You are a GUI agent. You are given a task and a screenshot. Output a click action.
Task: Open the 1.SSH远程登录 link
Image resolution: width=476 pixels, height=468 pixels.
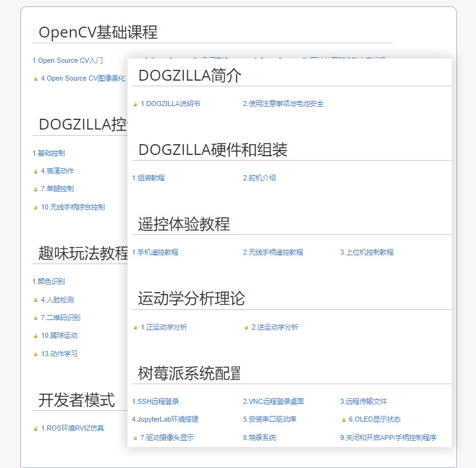click(155, 401)
